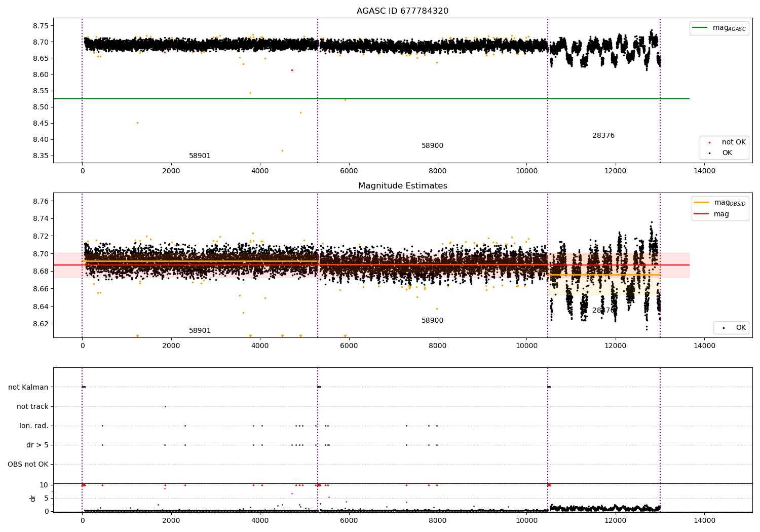Click the 8.75 y-axis tick in top plot
Viewport: 760px width, 532px height.
pyautogui.click(x=41, y=26)
